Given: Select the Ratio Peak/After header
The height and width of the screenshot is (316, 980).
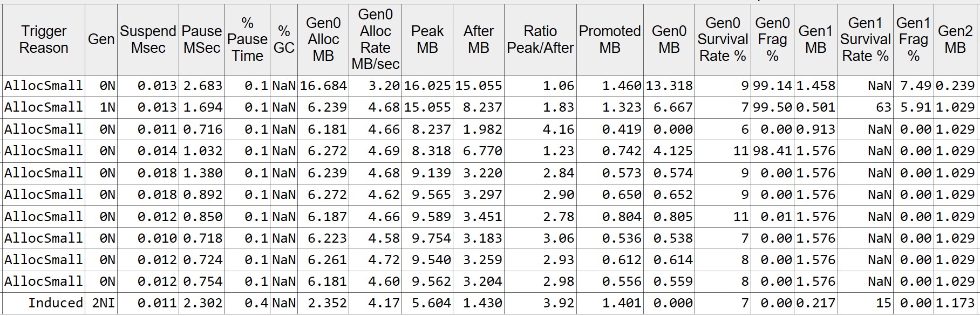Looking at the screenshot, I should (540, 39).
